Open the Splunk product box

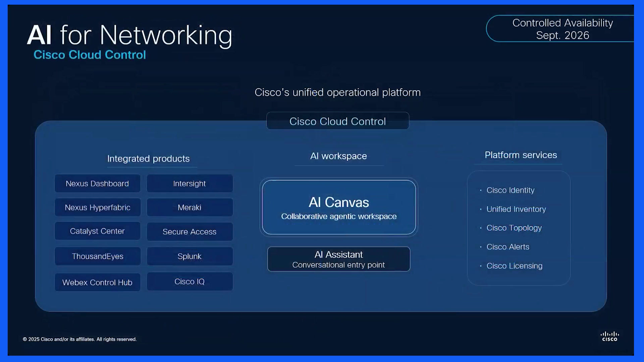pos(190,256)
